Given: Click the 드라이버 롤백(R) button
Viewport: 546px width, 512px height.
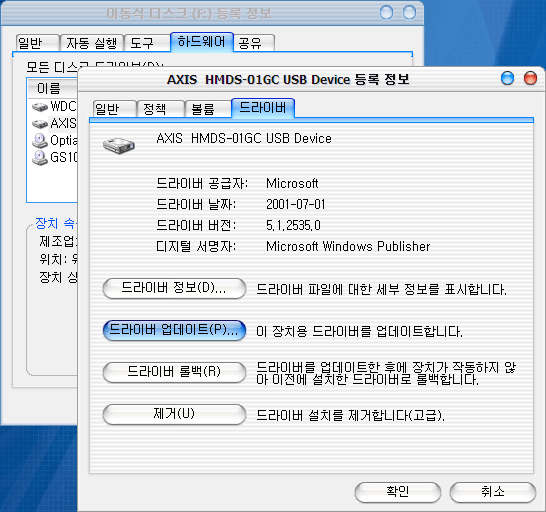Looking at the screenshot, I should coord(174,372).
